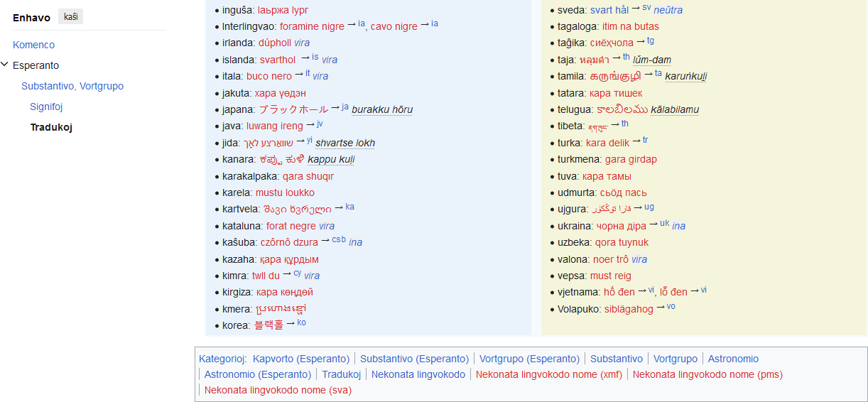Open the Astronomio category link
Image resolution: width=868 pixels, height=402 pixels.
pyautogui.click(x=733, y=359)
